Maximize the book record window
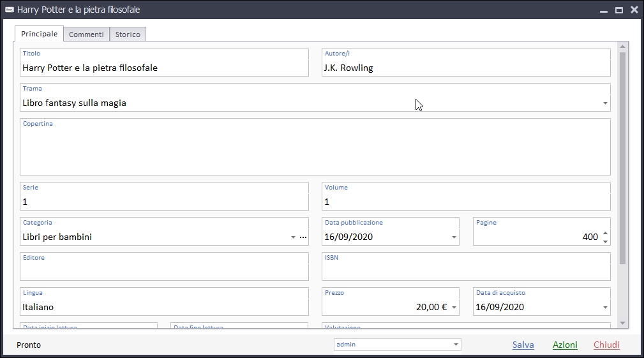 618,10
